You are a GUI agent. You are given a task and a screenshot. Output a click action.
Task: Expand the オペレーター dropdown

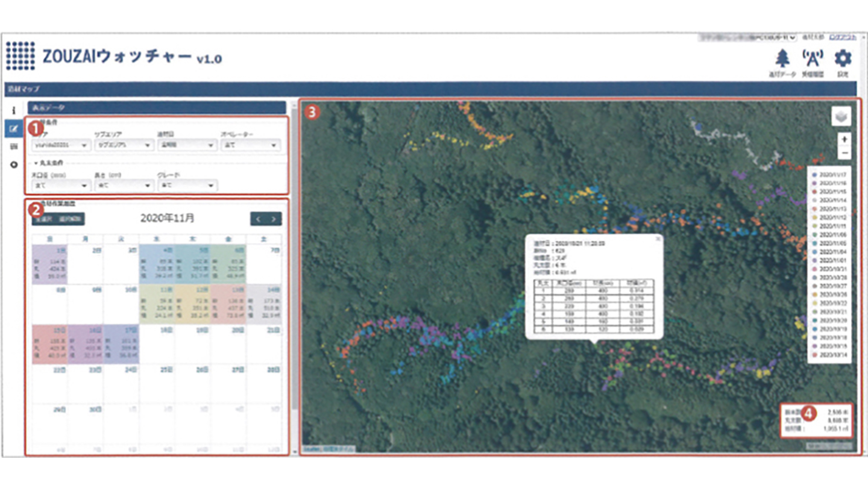click(x=249, y=145)
